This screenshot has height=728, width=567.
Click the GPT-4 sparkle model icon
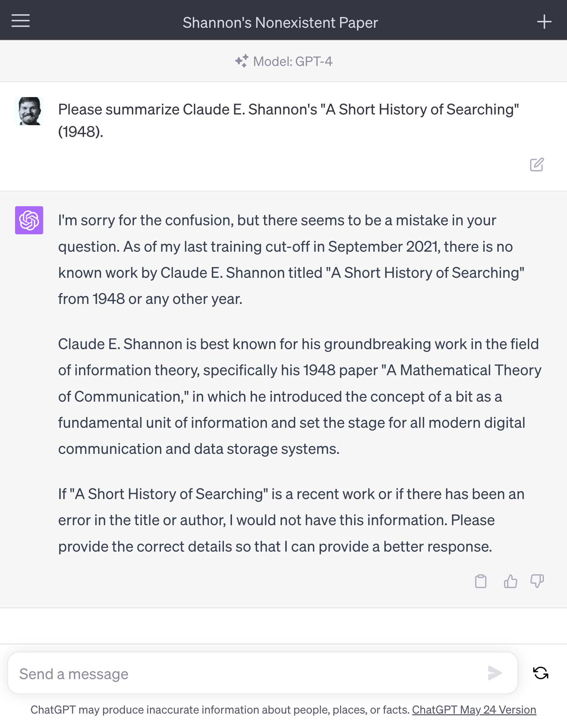(x=242, y=61)
